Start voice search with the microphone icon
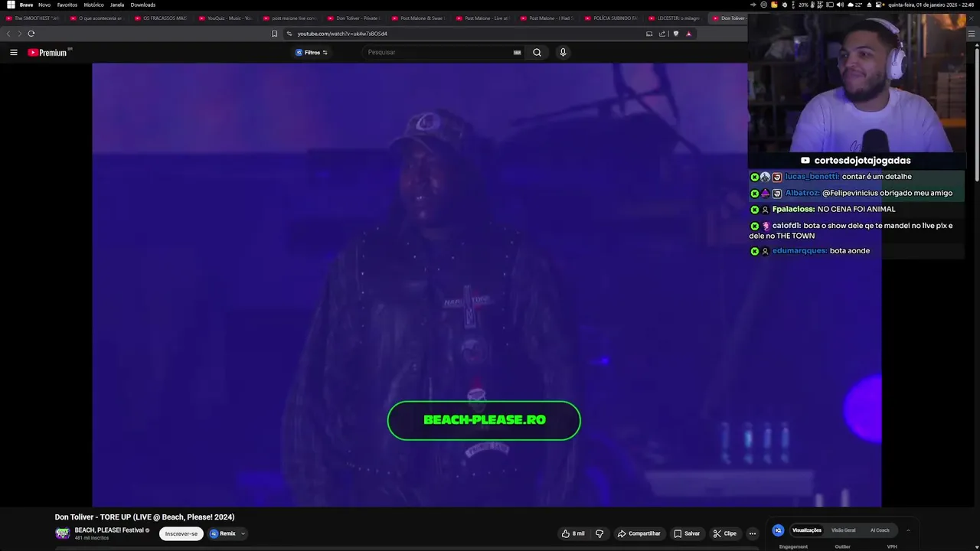The width and height of the screenshot is (980, 551). [563, 52]
